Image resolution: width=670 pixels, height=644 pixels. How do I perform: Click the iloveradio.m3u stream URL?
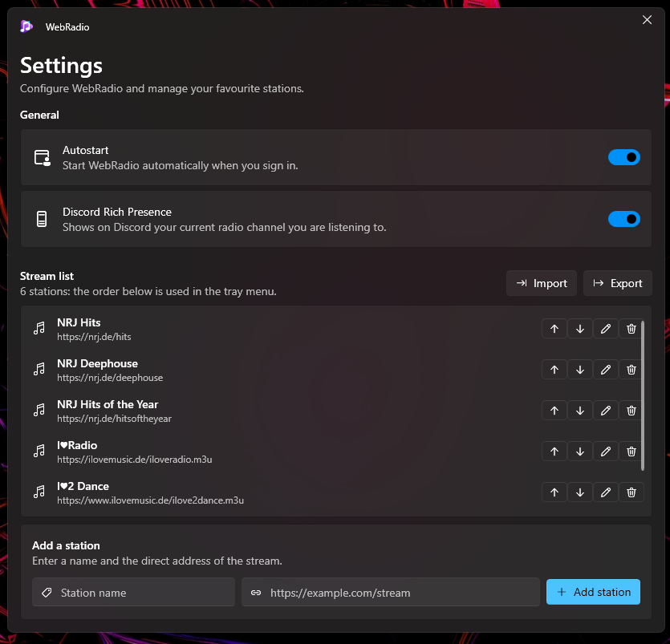(135, 460)
